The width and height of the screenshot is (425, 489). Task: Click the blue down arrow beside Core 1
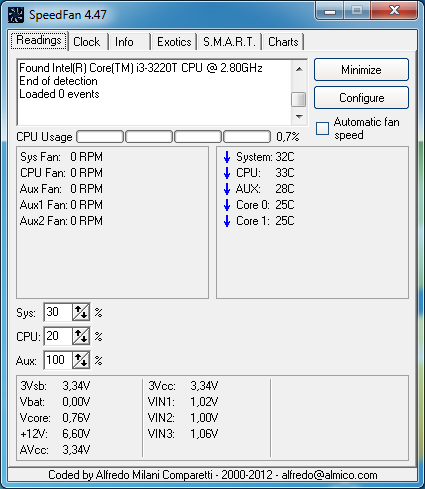[227, 221]
